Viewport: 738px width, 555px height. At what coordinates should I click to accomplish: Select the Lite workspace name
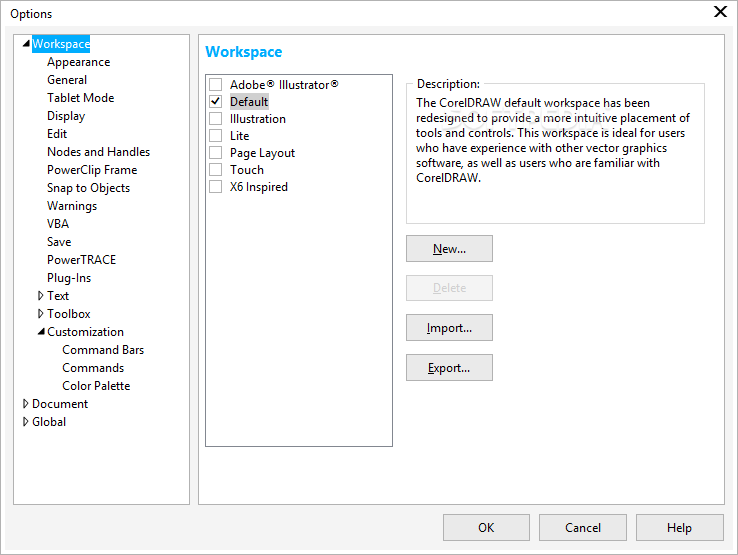point(240,136)
